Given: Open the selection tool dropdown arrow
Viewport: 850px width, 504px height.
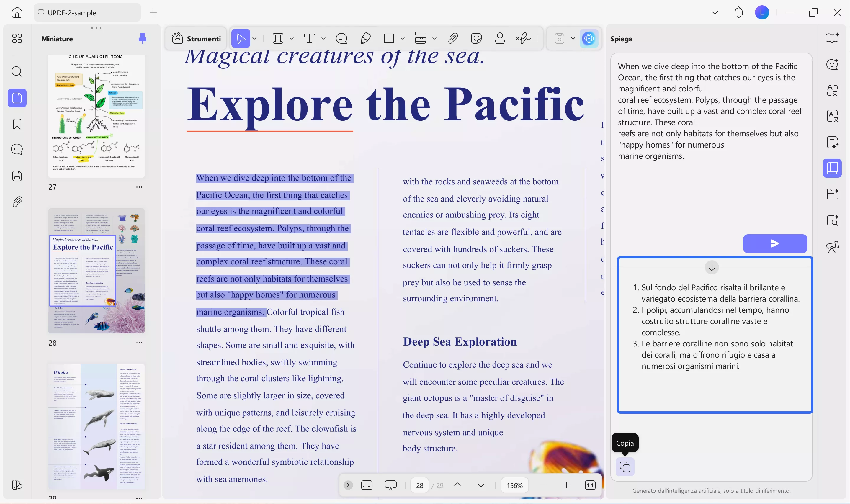Looking at the screenshot, I should [x=254, y=38].
